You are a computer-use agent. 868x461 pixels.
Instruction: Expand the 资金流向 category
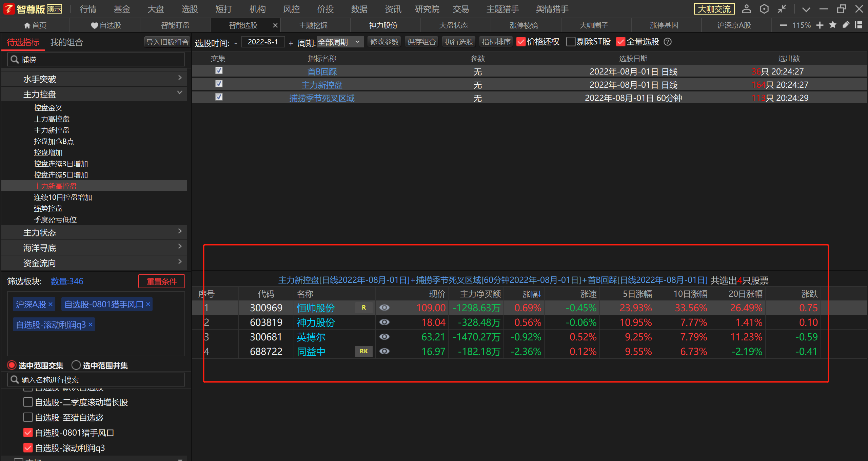(x=94, y=263)
